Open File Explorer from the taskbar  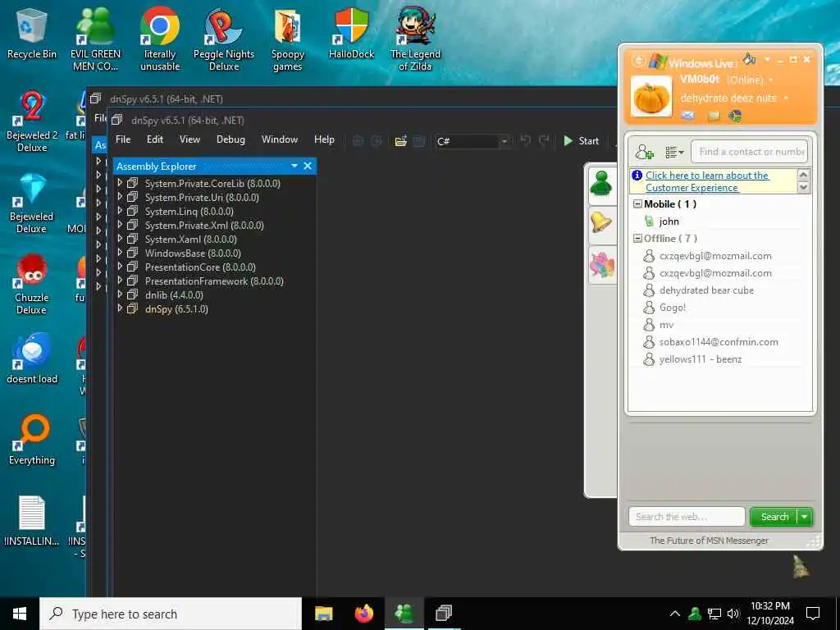pyautogui.click(x=323, y=614)
